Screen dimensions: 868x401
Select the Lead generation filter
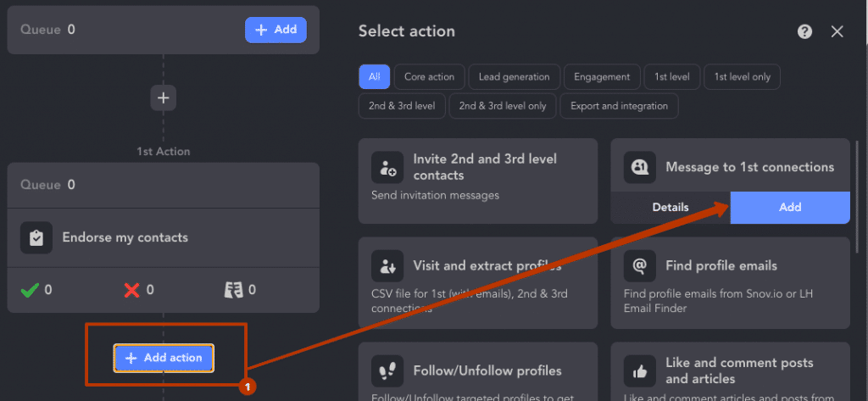click(515, 77)
